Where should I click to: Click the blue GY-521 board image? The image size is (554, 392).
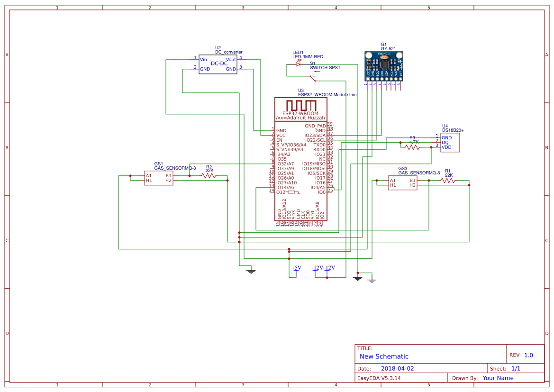[384, 66]
